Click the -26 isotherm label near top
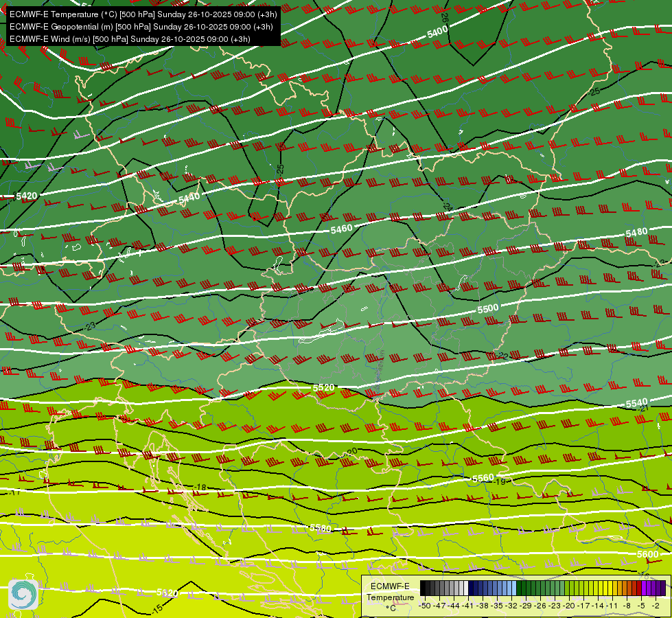The image size is (672, 618). point(444,17)
